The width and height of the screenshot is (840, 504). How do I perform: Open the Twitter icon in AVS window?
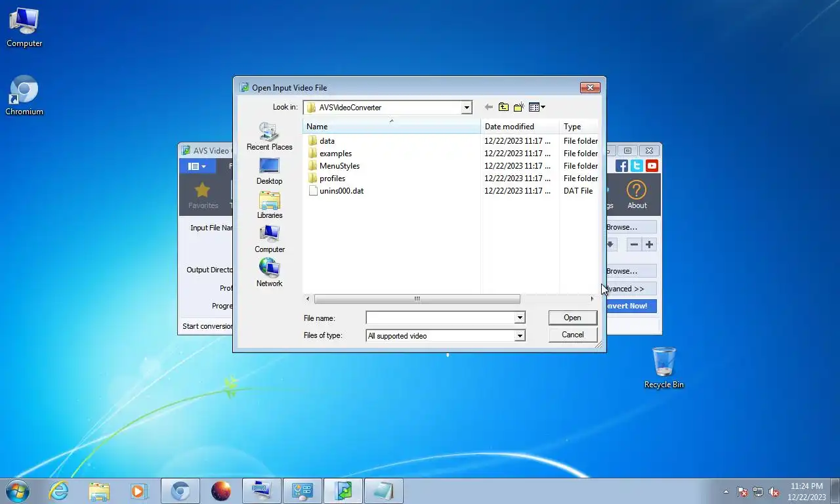[637, 166]
